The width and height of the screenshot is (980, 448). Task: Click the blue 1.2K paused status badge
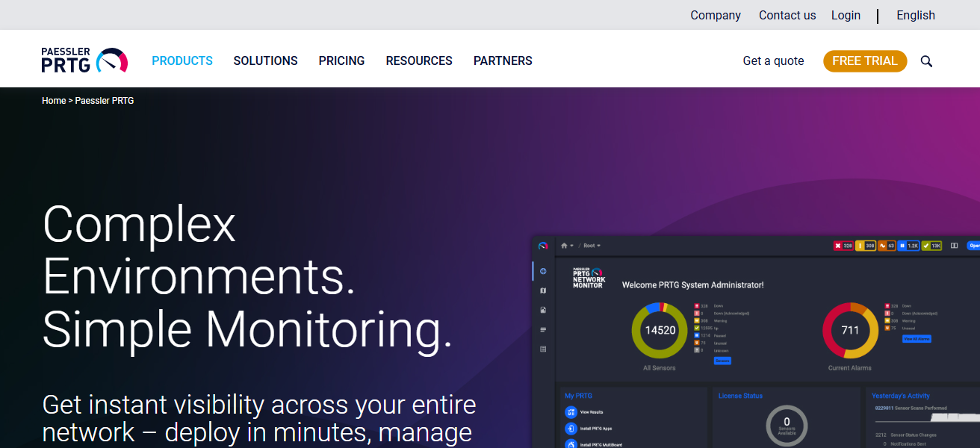[909, 246]
